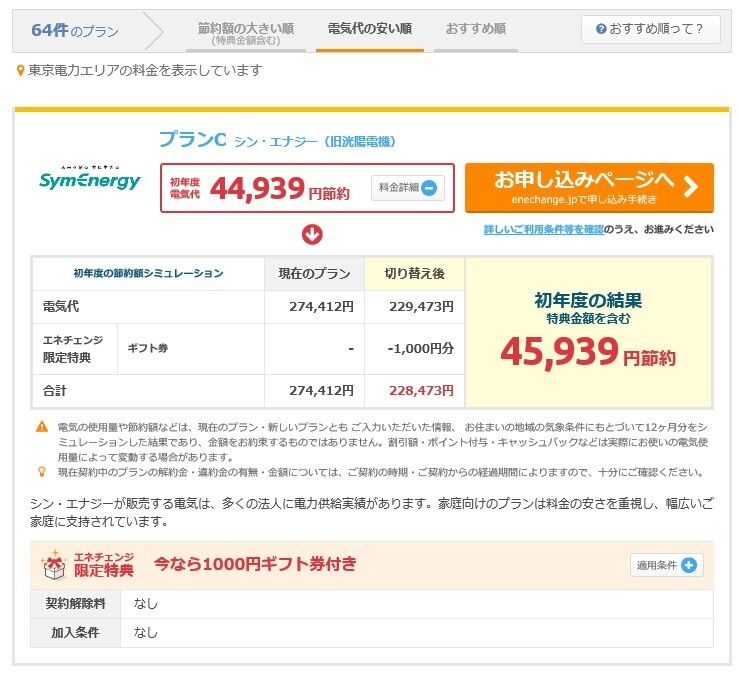Image resolution: width=739 pixels, height=674 pixels.
Task: Click the white chevron on the apply button
Action: [x=690, y=187]
